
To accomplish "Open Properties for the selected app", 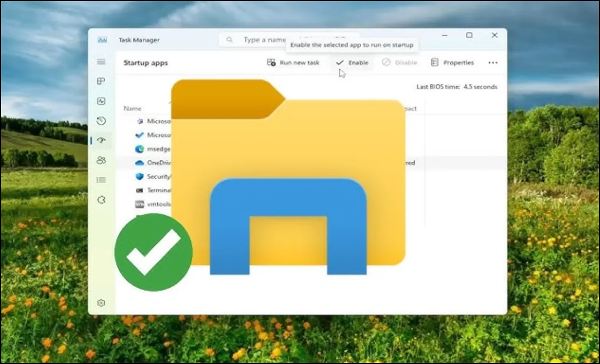I will (452, 62).
